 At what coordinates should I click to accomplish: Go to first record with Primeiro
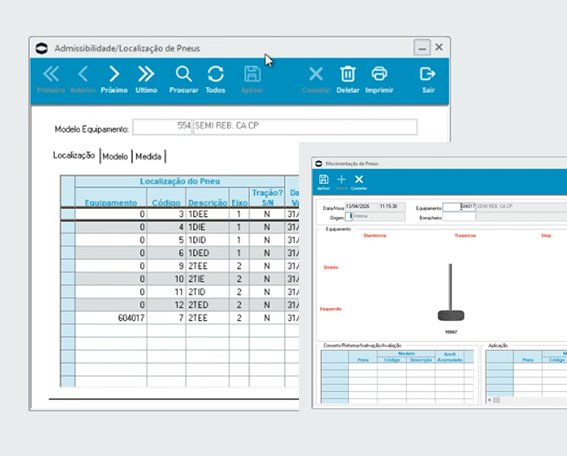click(x=51, y=80)
